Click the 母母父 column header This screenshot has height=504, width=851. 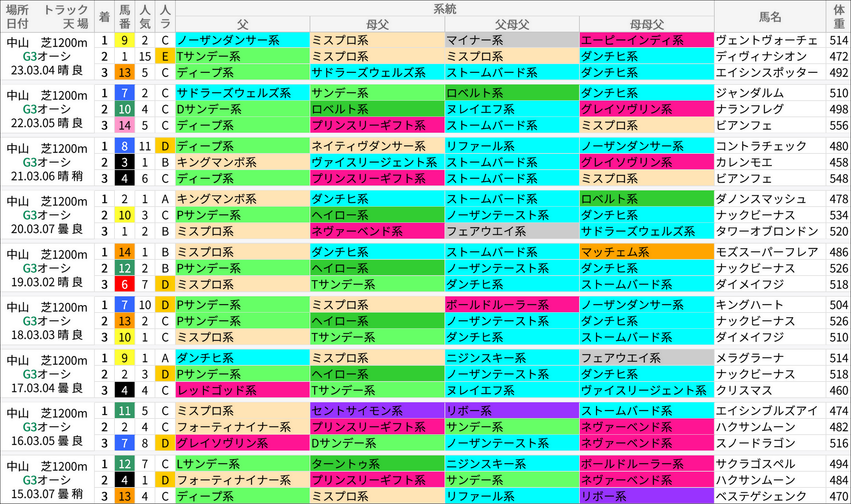tap(647, 24)
